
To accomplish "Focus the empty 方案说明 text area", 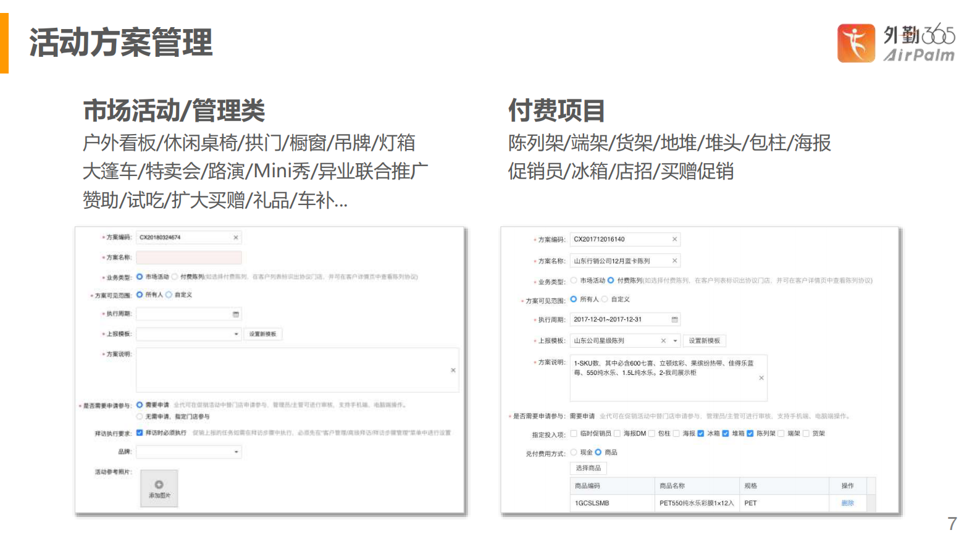I will click(298, 370).
